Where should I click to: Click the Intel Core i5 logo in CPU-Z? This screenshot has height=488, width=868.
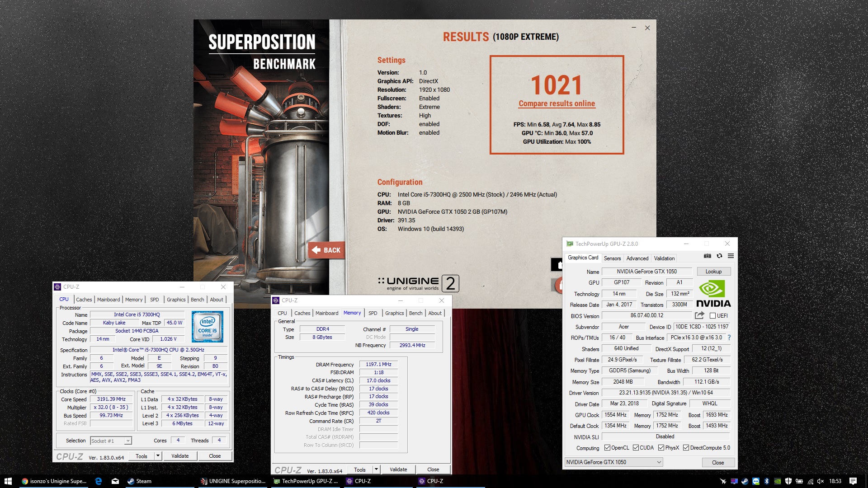pyautogui.click(x=207, y=326)
